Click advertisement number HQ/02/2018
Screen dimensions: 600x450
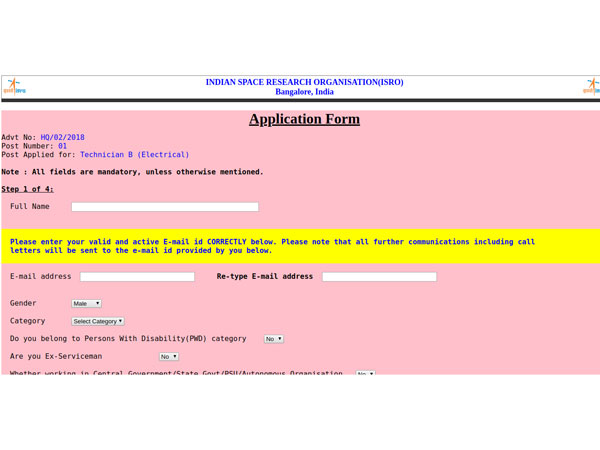(x=62, y=137)
